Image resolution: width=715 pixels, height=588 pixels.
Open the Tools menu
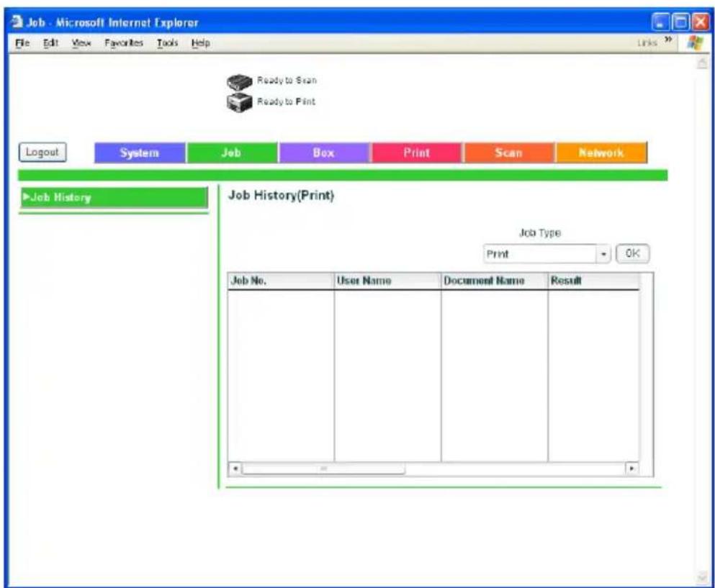pos(167,43)
